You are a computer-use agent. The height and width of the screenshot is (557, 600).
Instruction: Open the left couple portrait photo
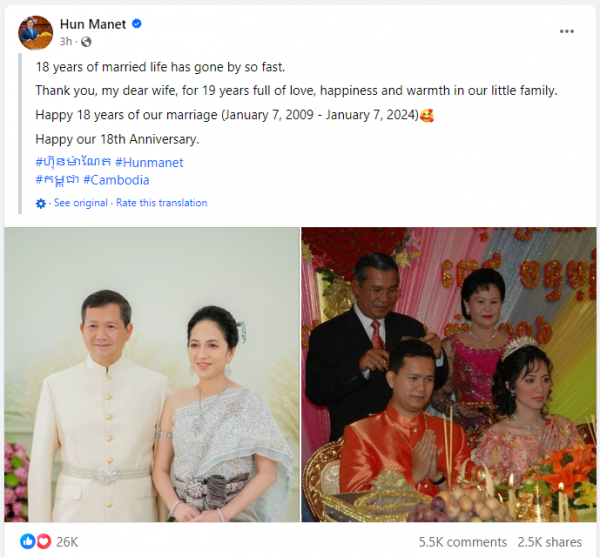pos(152,375)
